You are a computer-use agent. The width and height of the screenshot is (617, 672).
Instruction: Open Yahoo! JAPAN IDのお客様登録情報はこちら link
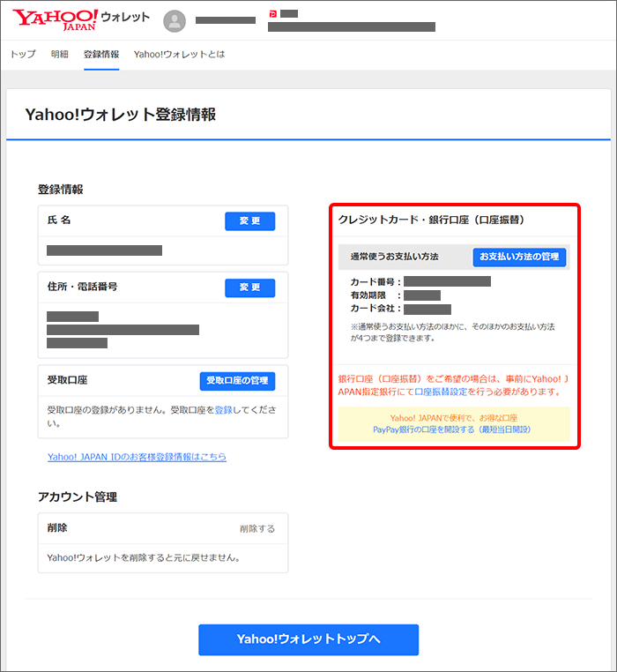137,457
